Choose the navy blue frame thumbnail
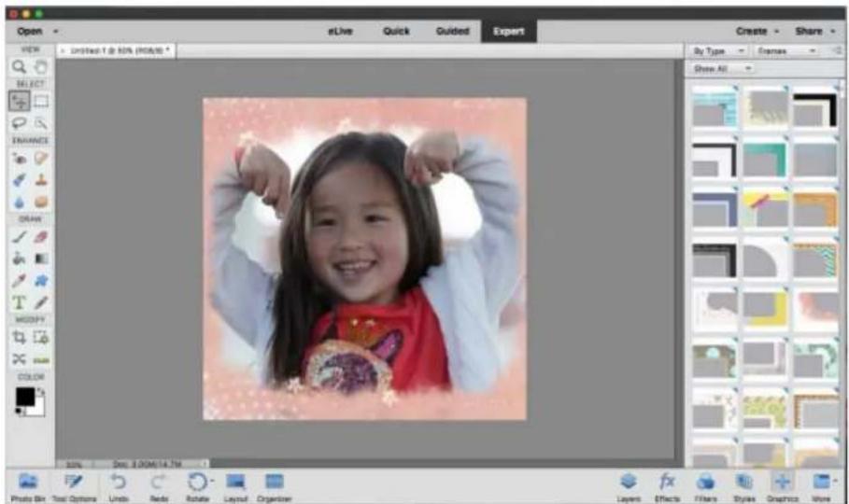The width and height of the screenshot is (849, 504). click(715, 208)
